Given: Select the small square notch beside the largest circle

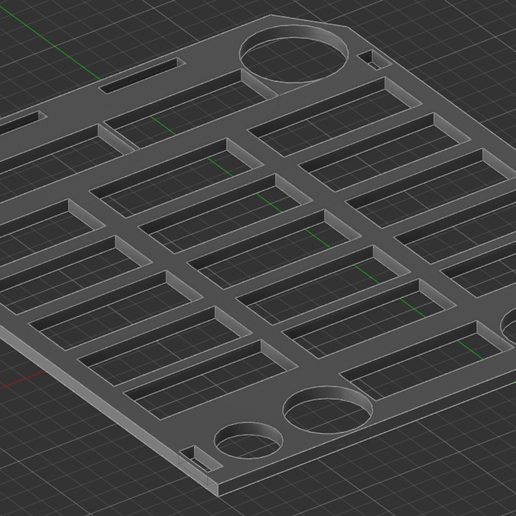Looking at the screenshot, I should (x=374, y=60).
